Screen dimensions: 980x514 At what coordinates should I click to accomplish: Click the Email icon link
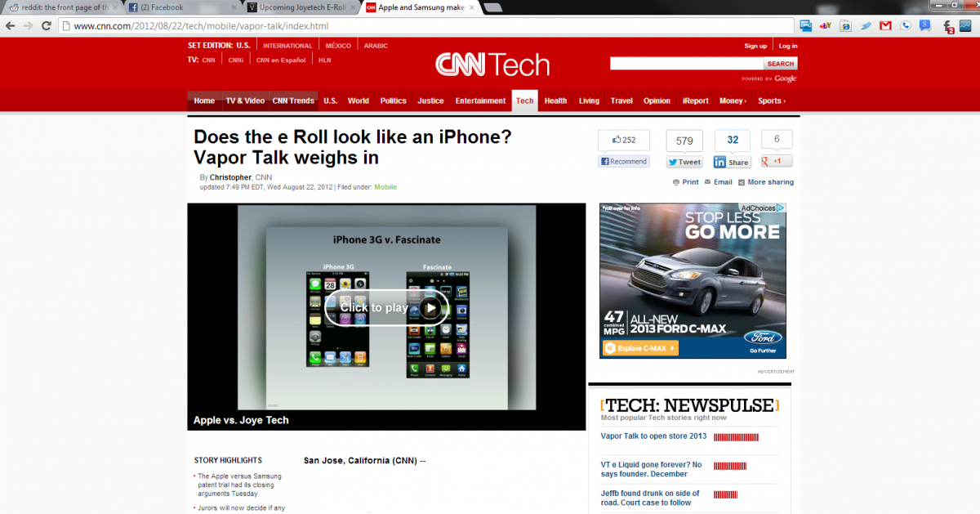click(x=718, y=182)
